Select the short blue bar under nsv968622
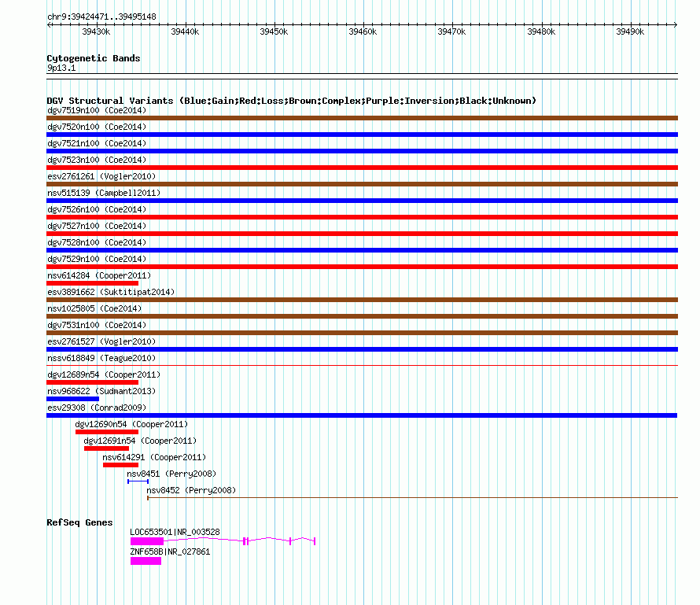700x605 pixels. click(73, 399)
